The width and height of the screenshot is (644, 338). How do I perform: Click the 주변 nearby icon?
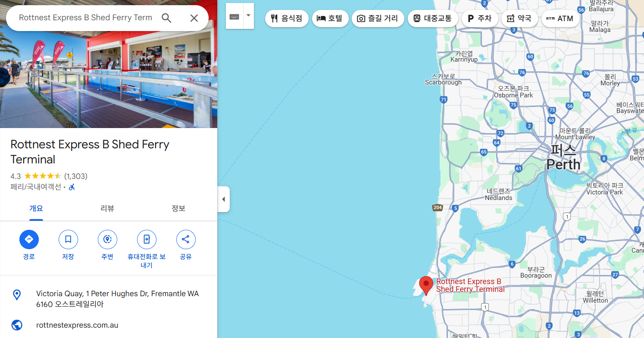tap(107, 239)
